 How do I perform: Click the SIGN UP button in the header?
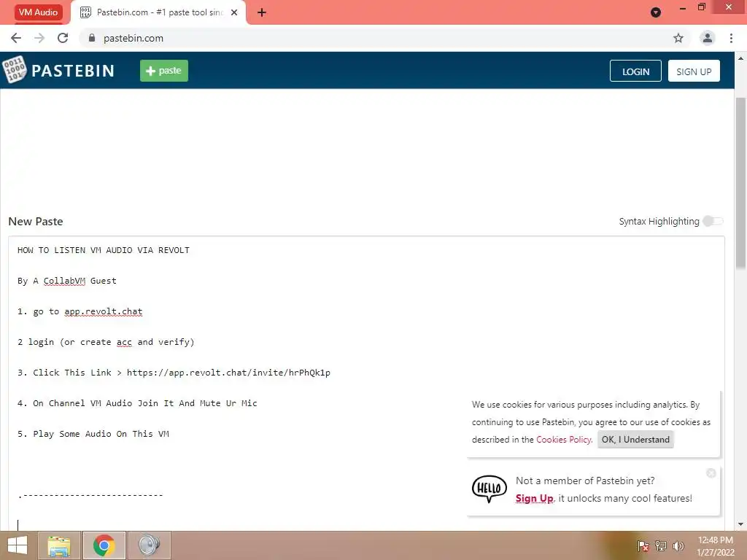point(694,71)
